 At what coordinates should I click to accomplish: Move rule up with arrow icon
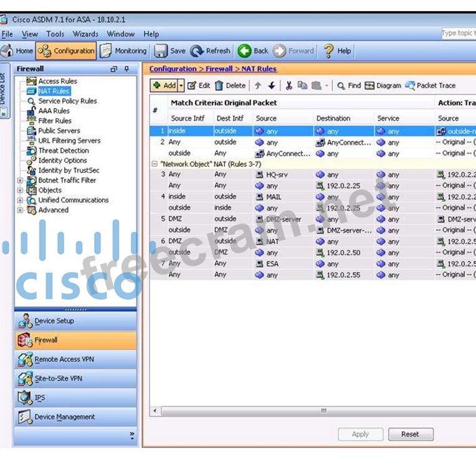pyautogui.click(x=258, y=86)
